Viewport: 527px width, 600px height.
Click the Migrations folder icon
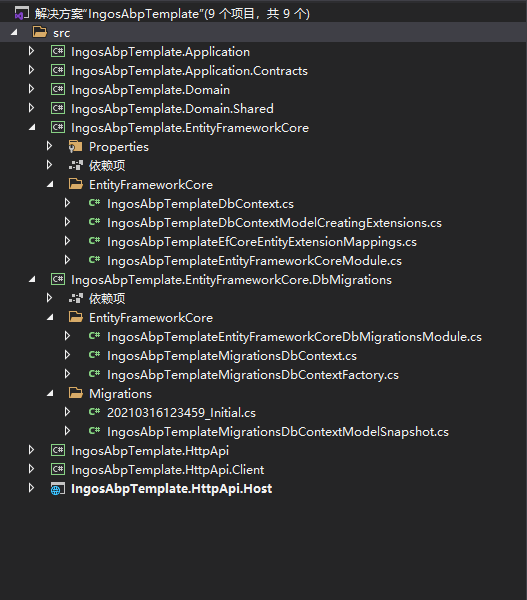76,393
